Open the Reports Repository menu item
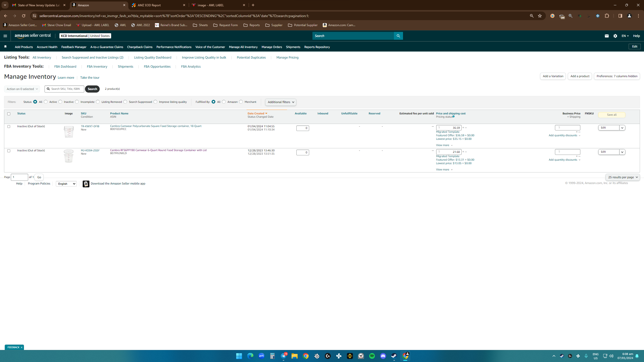The width and height of the screenshot is (644, 362). pyautogui.click(x=317, y=47)
